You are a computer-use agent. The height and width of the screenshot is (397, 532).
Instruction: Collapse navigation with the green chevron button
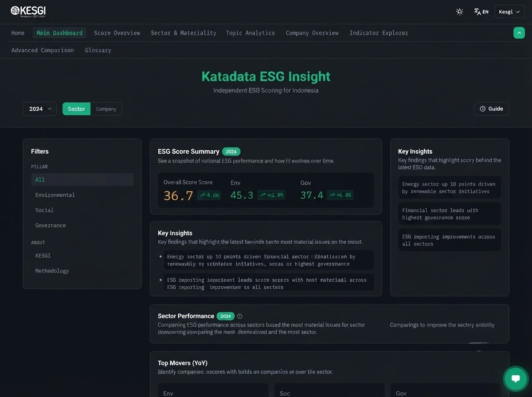pyautogui.click(x=519, y=33)
